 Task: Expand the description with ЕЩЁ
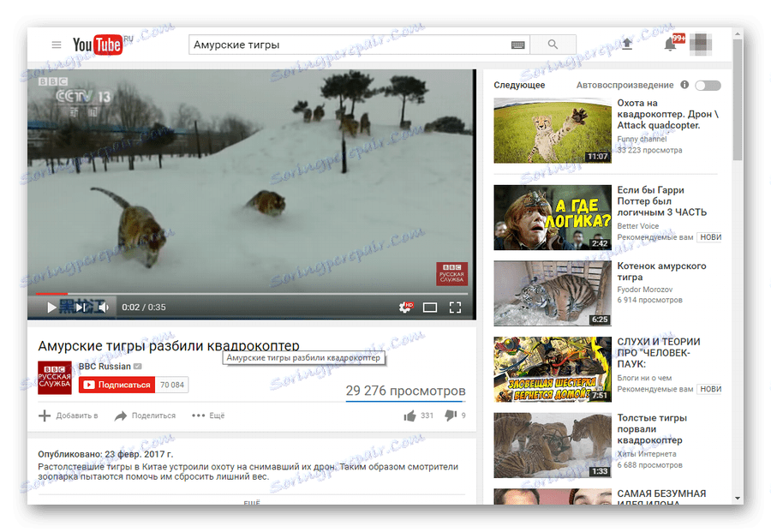[x=252, y=502]
